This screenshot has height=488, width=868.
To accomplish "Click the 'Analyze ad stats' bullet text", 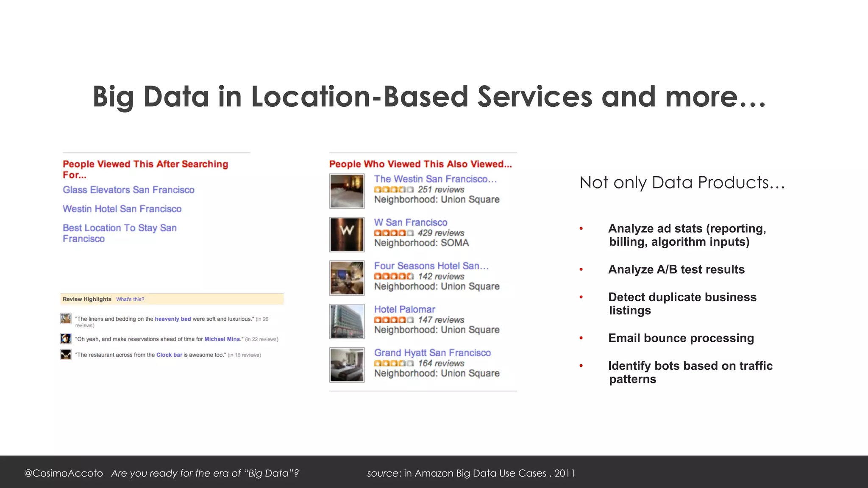I will (x=687, y=235).
